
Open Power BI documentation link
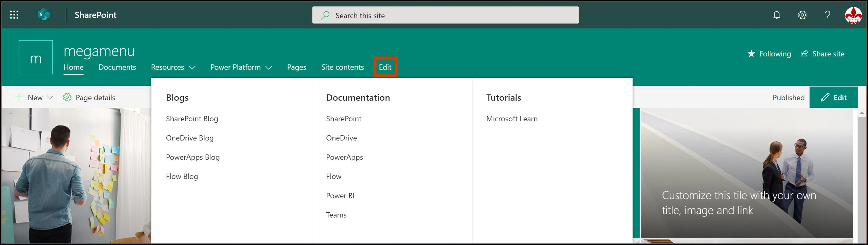click(x=340, y=196)
